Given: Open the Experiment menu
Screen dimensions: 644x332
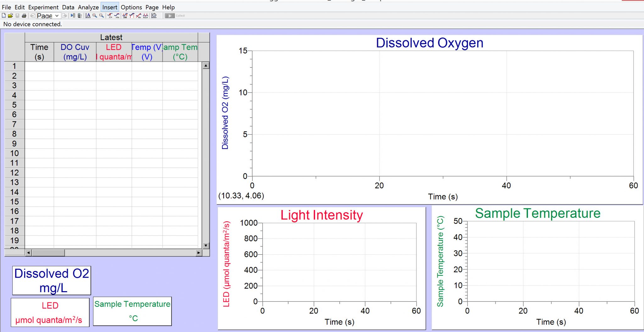Looking at the screenshot, I should click(x=43, y=7).
